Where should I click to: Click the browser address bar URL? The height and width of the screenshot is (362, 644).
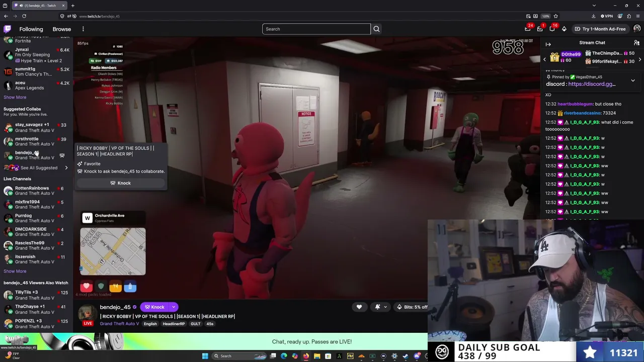click(100, 16)
